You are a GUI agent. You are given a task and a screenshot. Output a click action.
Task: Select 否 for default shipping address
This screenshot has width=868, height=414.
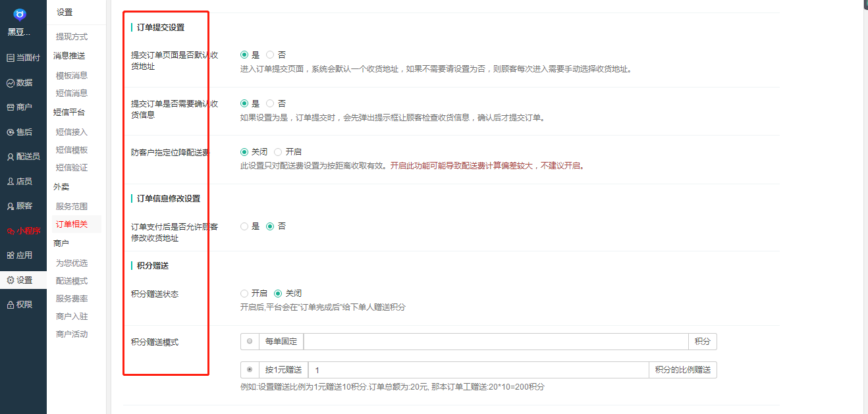270,55
